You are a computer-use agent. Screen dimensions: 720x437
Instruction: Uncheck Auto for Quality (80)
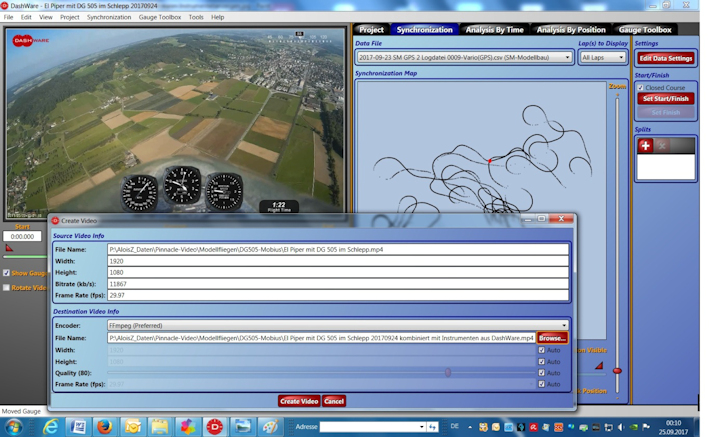point(541,373)
